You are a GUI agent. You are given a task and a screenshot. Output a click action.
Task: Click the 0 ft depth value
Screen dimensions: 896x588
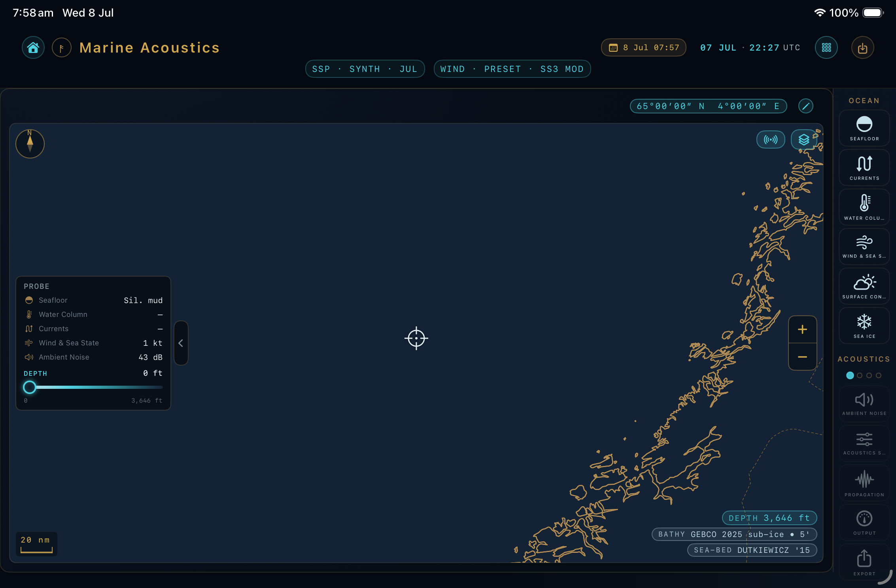pyautogui.click(x=153, y=373)
